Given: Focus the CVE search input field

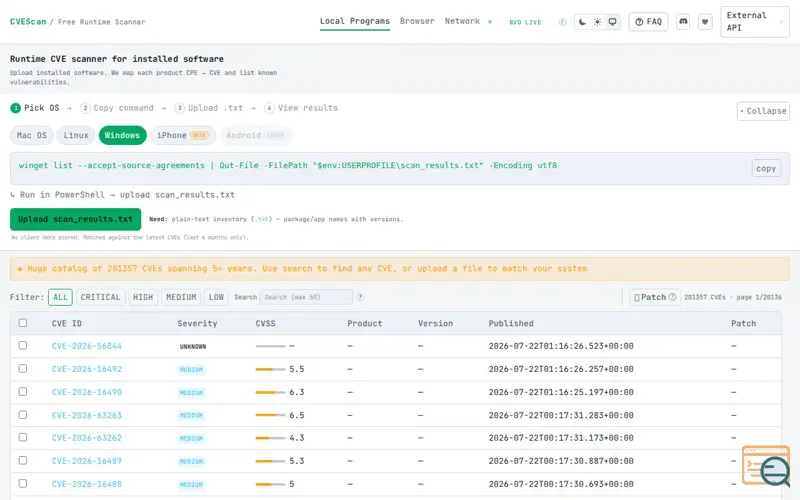Looking at the screenshot, I should coord(306,297).
